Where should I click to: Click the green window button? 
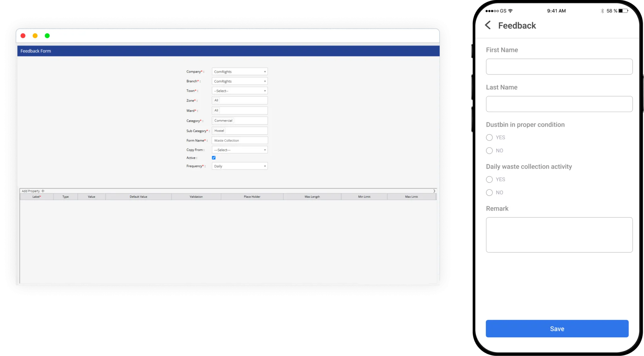tap(47, 36)
